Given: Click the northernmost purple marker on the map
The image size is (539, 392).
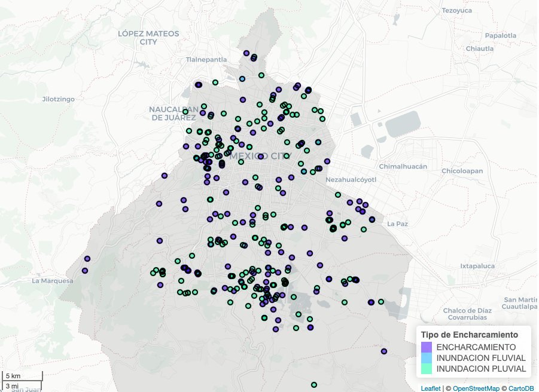Looking at the screenshot, I should pyautogui.click(x=246, y=53).
